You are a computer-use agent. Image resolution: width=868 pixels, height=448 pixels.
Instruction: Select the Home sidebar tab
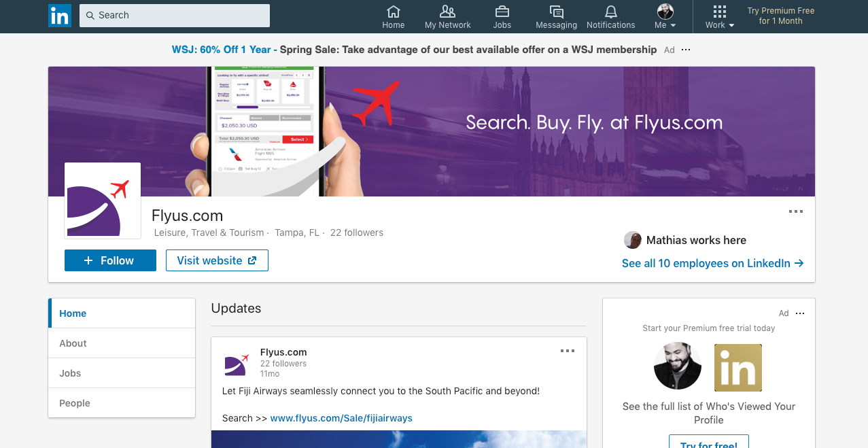122,313
